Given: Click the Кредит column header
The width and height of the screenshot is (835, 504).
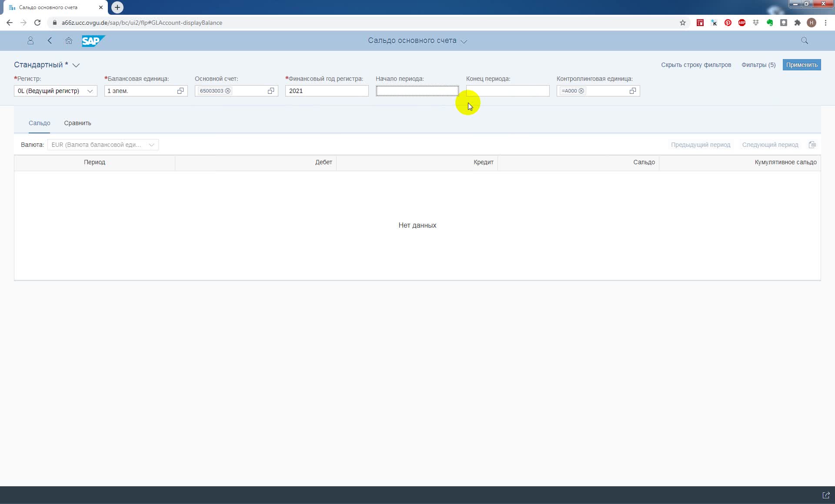Looking at the screenshot, I should coord(417,162).
